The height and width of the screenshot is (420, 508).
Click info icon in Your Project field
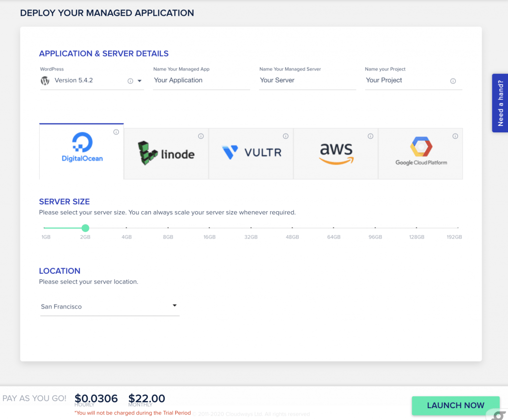[453, 81]
